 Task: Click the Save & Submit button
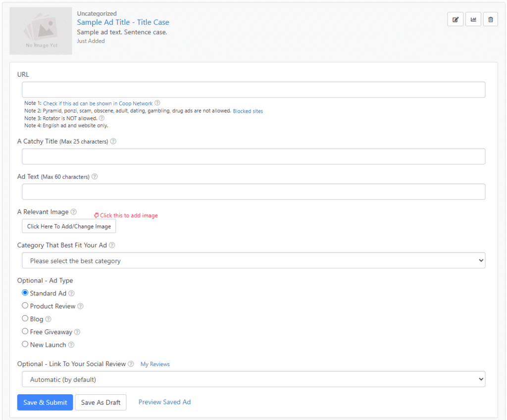tap(45, 402)
